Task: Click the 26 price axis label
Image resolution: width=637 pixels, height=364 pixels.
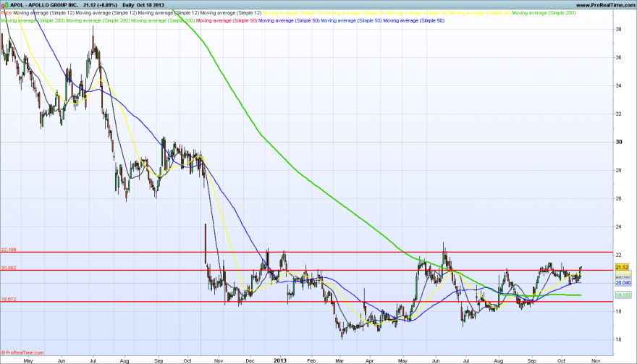Action: [619, 198]
